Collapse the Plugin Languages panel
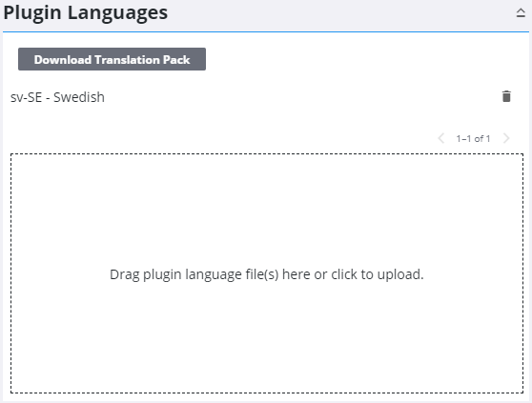 click(x=521, y=13)
